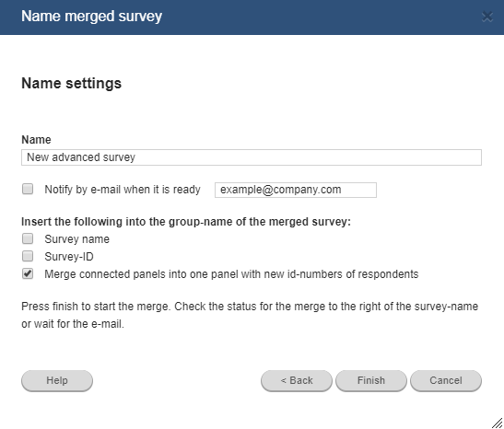
Task: Click Finish to start the merge
Action: tap(371, 381)
